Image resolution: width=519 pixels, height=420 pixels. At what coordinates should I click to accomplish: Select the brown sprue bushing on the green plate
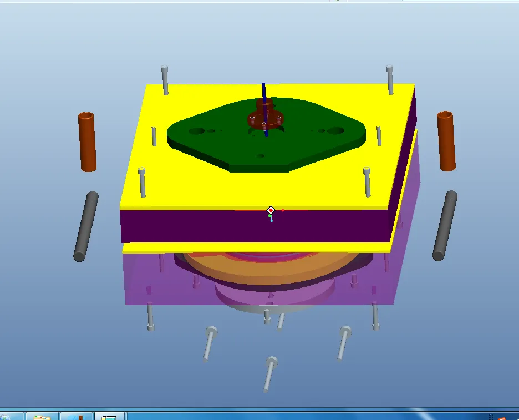265,115
